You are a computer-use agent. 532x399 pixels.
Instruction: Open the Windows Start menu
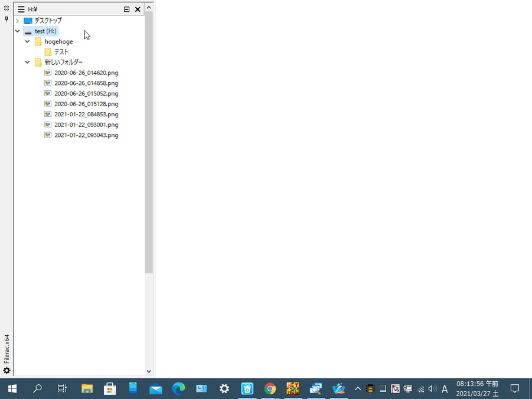click(12, 388)
